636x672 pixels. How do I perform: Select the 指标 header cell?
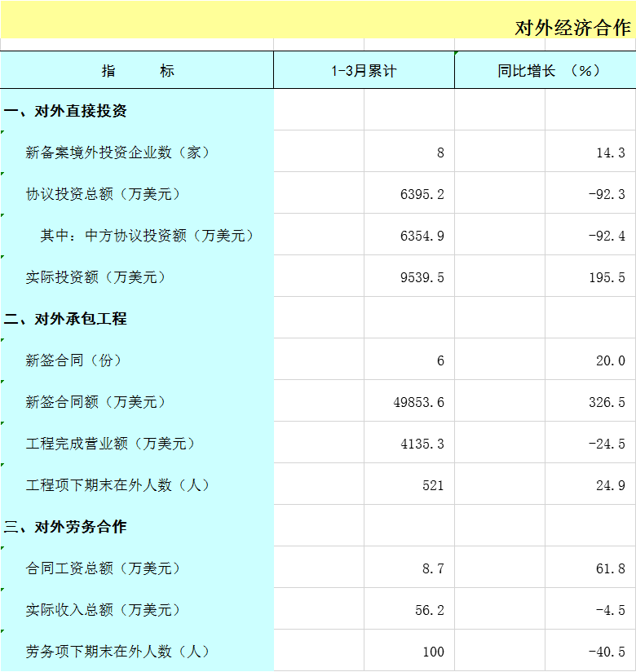(137, 71)
